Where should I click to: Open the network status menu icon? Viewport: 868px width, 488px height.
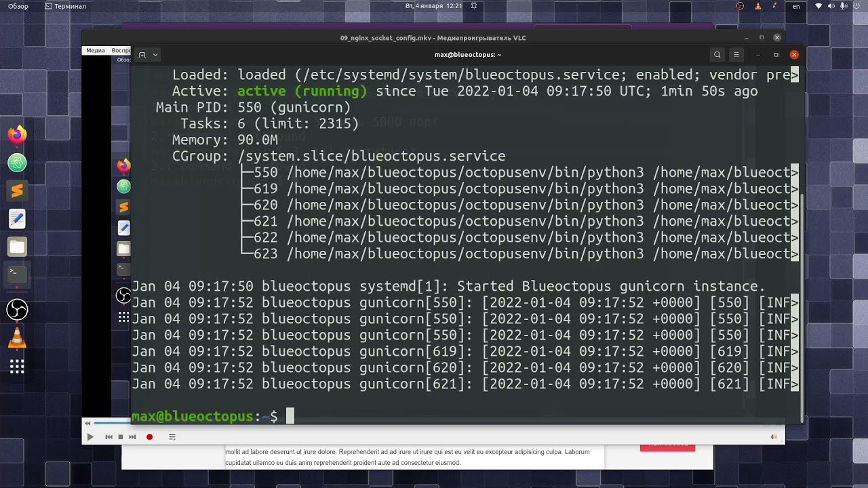click(818, 6)
